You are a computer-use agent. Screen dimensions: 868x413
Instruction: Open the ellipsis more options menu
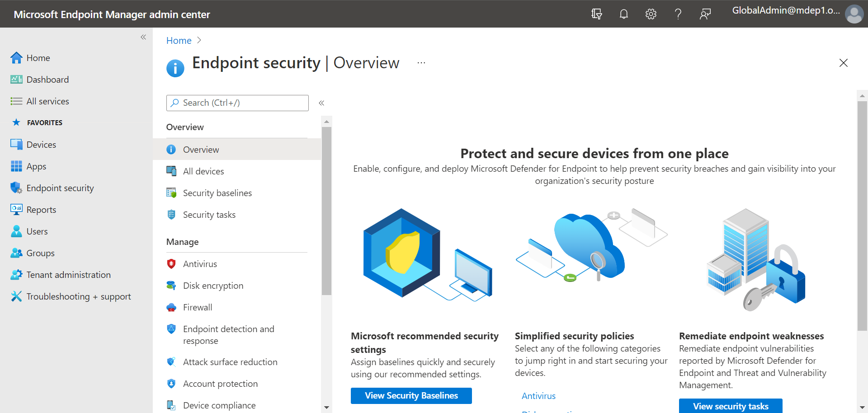[x=421, y=63]
